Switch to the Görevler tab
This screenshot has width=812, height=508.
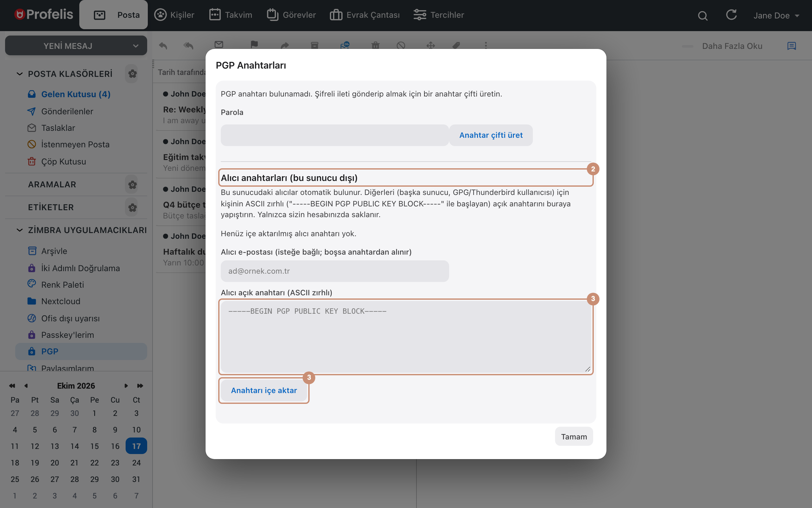click(291, 15)
